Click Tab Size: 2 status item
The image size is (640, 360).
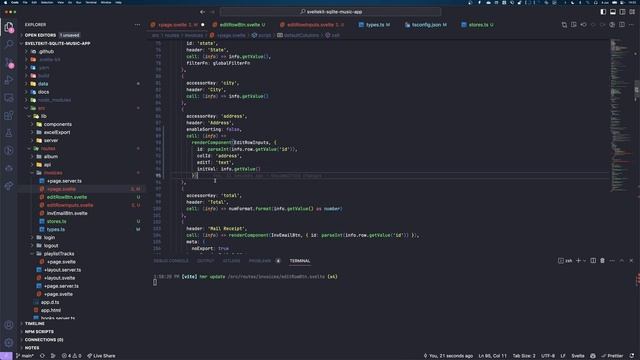524,356
